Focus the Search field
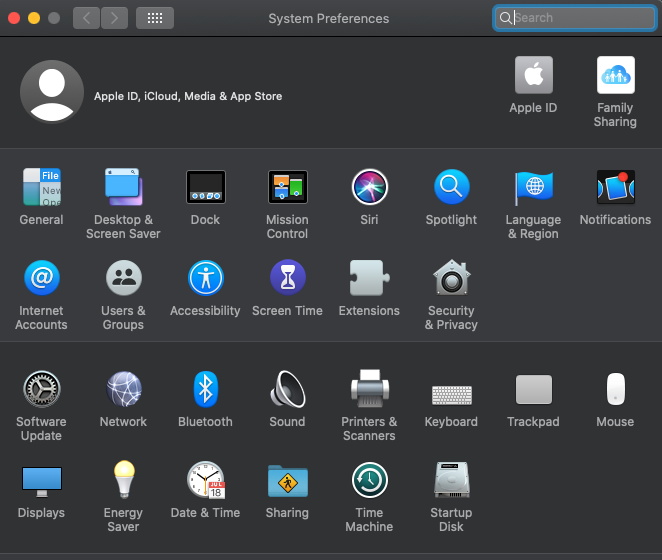This screenshot has width=662, height=560. coord(574,18)
